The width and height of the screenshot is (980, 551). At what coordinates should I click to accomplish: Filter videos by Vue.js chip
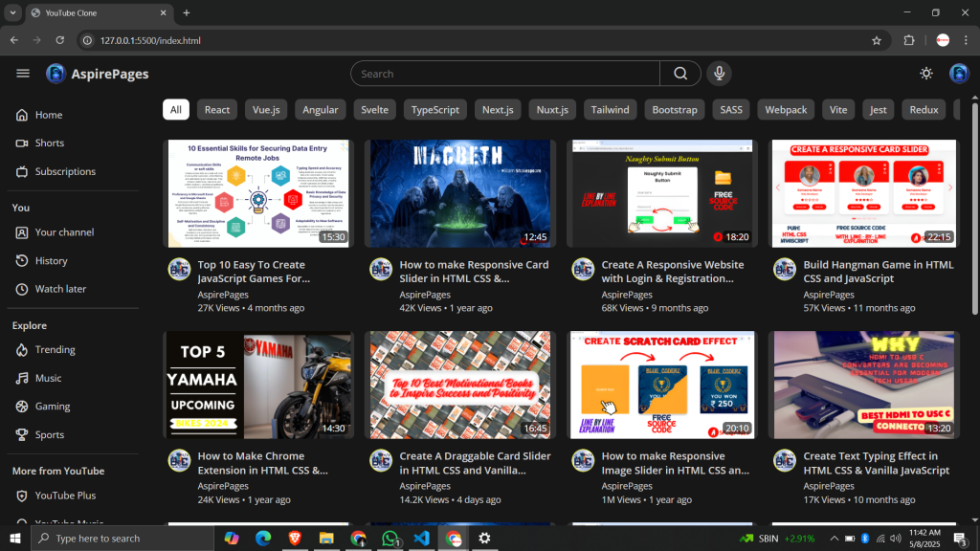coord(266,109)
